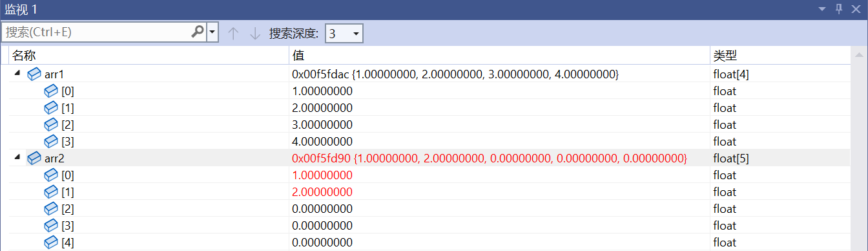Screen dimensions: 868x251
Task: Go to previous search result arrow
Action: (234, 34)
